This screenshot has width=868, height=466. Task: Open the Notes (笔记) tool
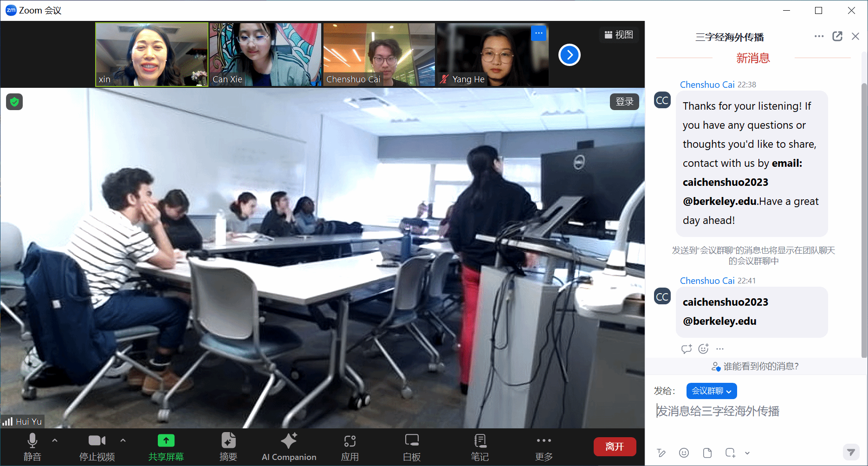[479, 446]
